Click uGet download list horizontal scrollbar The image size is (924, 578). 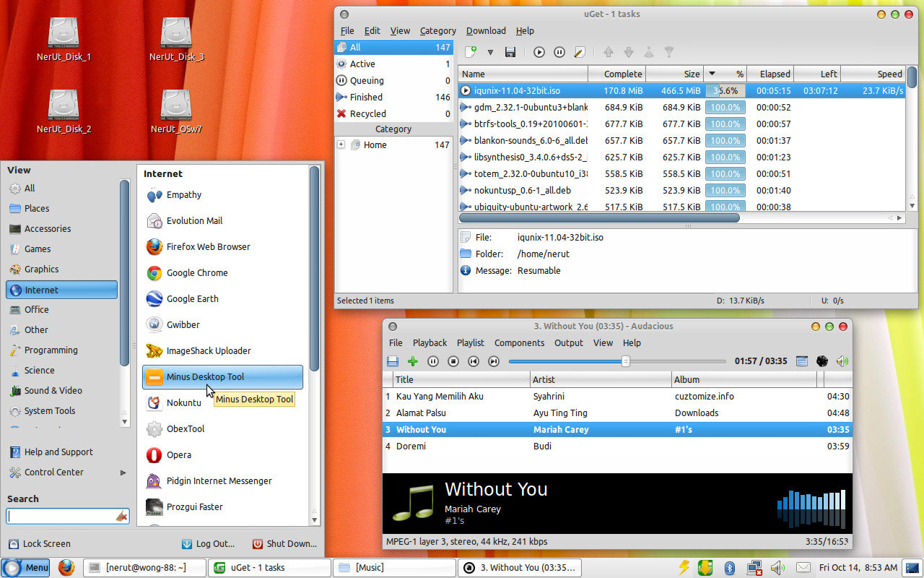tap(599, 217)
